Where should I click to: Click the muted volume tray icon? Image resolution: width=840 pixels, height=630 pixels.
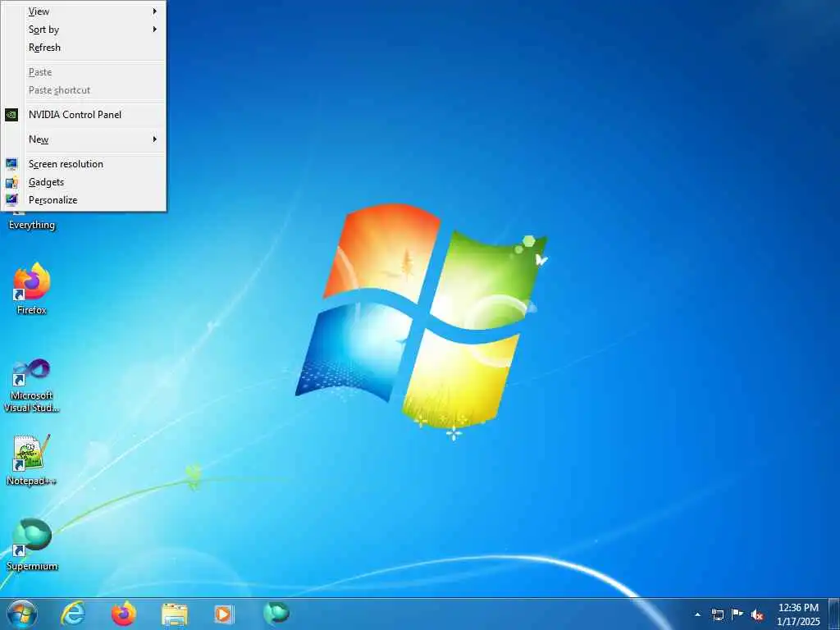click(x=757, y=615)
